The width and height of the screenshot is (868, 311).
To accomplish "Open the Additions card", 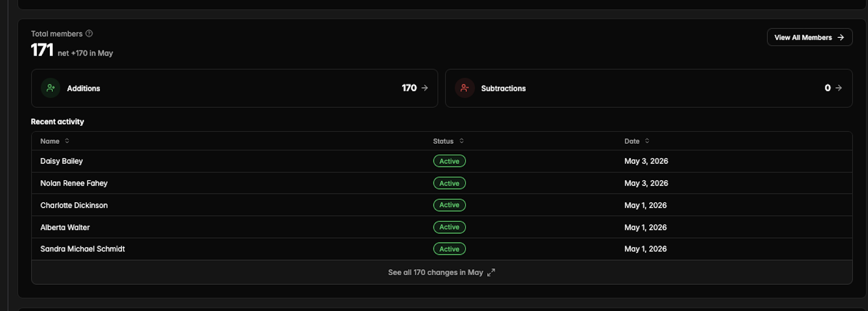I will click(x=234, y=88).
